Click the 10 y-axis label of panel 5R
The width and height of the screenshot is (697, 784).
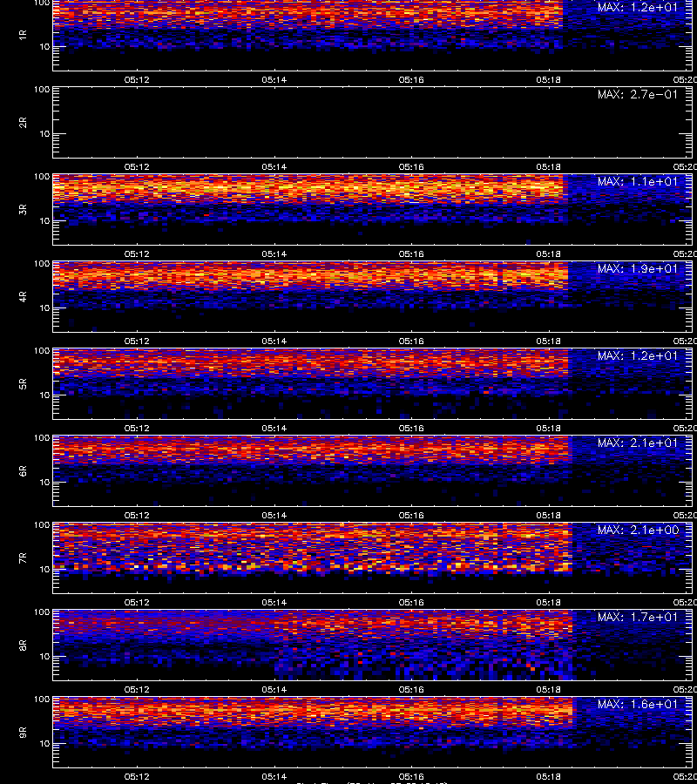tap(44, 395)
